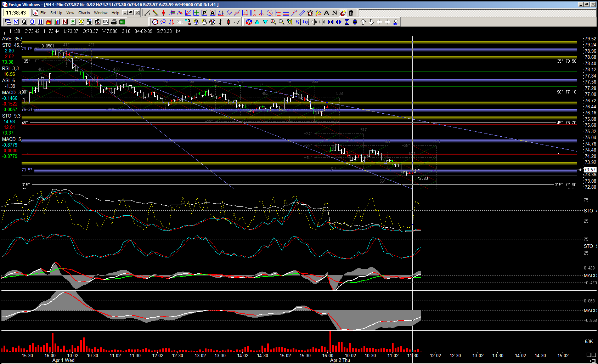Click the alarm clock alert tool

click(x=310, y=13)
